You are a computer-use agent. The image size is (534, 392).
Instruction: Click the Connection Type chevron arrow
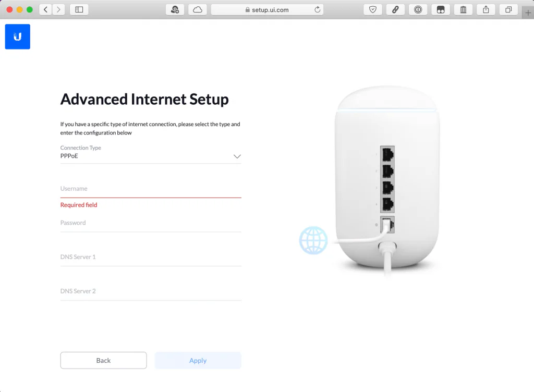[x=237, y=156]
